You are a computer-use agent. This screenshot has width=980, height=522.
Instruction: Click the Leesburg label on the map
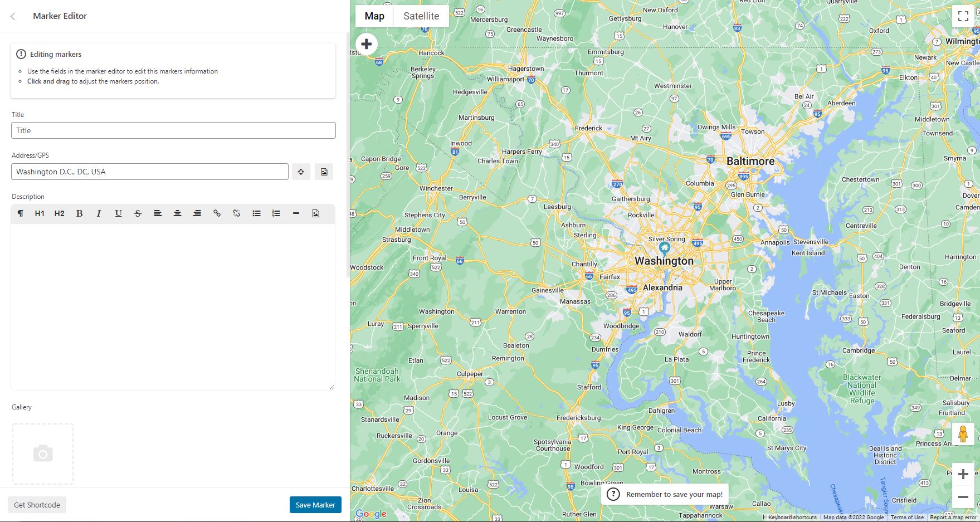click(x=557, y=207)
